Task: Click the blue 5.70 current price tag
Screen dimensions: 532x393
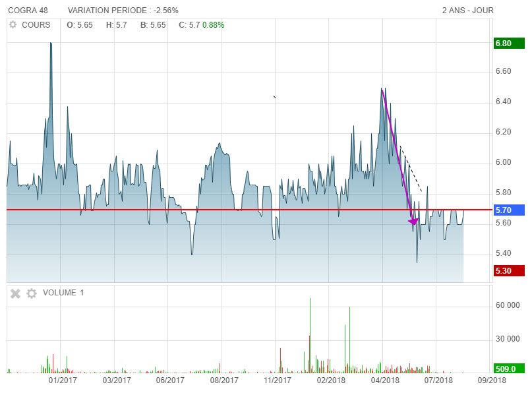Action: tap(509, 210)
